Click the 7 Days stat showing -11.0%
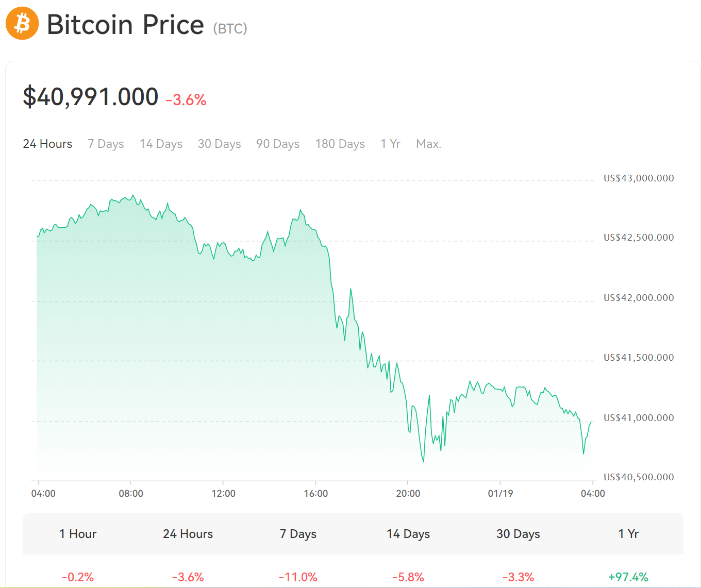This screenshot has height=588, width=701. [x=298, y=577]
